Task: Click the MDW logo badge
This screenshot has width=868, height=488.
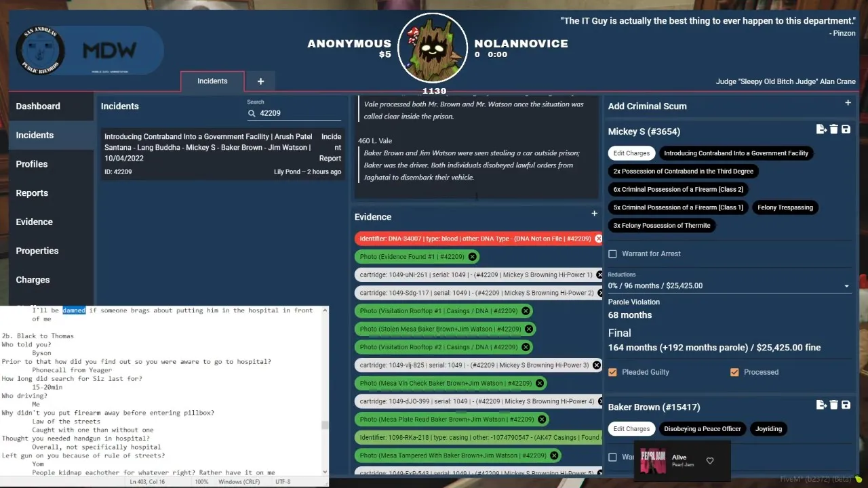Action: [x=109, y=50]
